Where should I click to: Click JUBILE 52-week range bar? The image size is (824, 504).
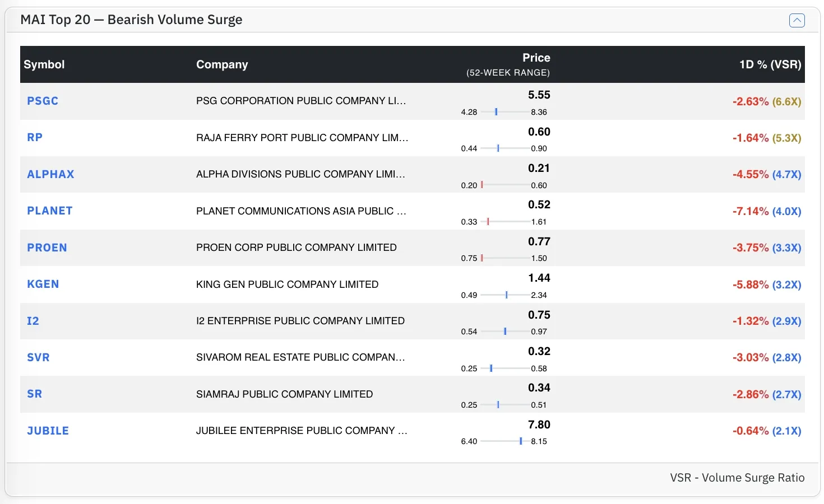point(504,441)
